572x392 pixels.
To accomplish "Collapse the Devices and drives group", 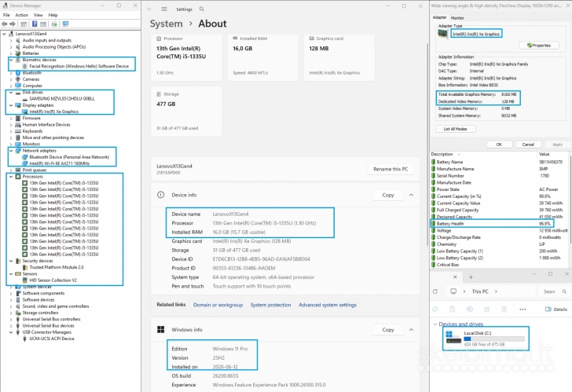I will [434, 324].
